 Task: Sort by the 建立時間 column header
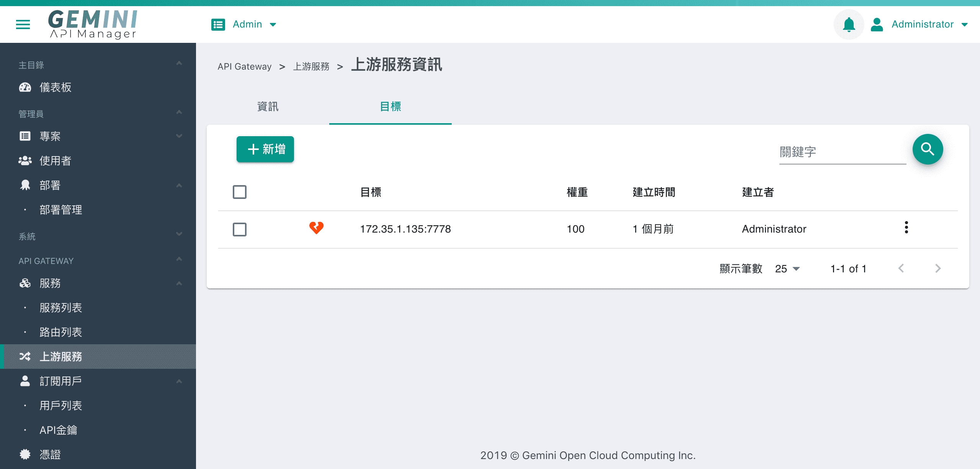654,192
